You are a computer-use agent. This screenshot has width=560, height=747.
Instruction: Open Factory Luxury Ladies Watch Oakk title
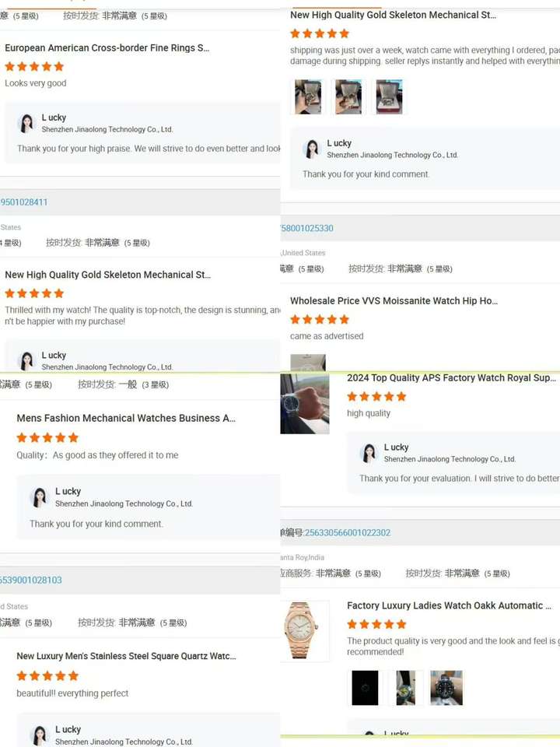(x=449, y=605)
